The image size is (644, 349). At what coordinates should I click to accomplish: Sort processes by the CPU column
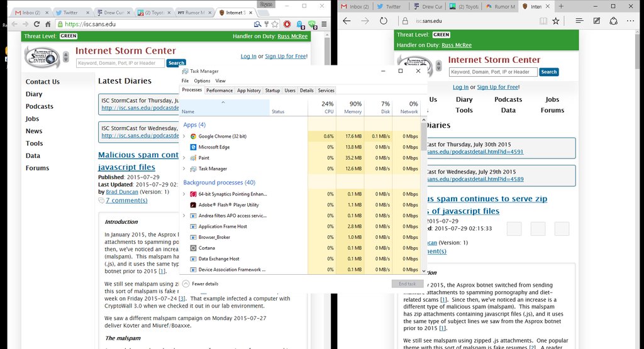[322, 108]
